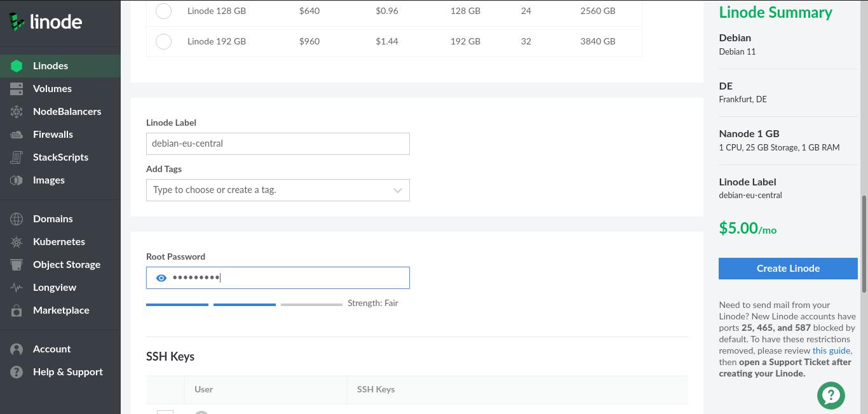Click the password strength meter bar
This screenshot has height=414, width=868.
[x=244, y=305]
